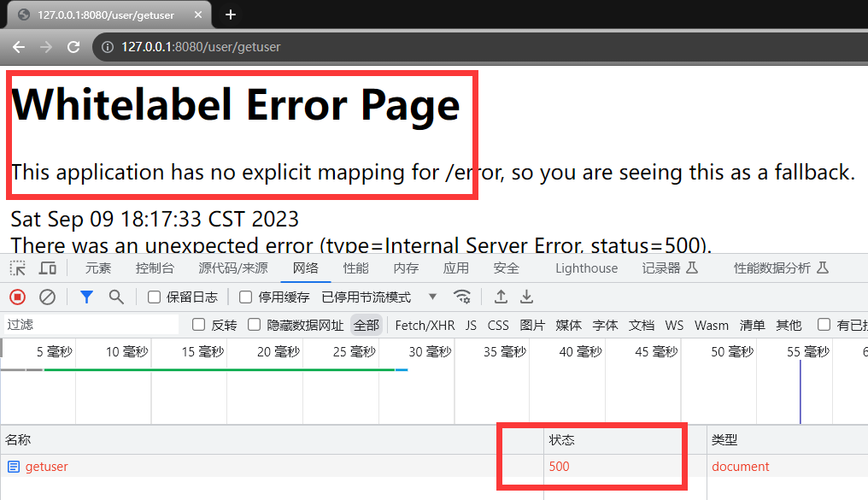Check the 有已拦截 checkbox at right edge
Viewport: 868px width, 500px height.
pyautogui.click(x=824, y=325)
